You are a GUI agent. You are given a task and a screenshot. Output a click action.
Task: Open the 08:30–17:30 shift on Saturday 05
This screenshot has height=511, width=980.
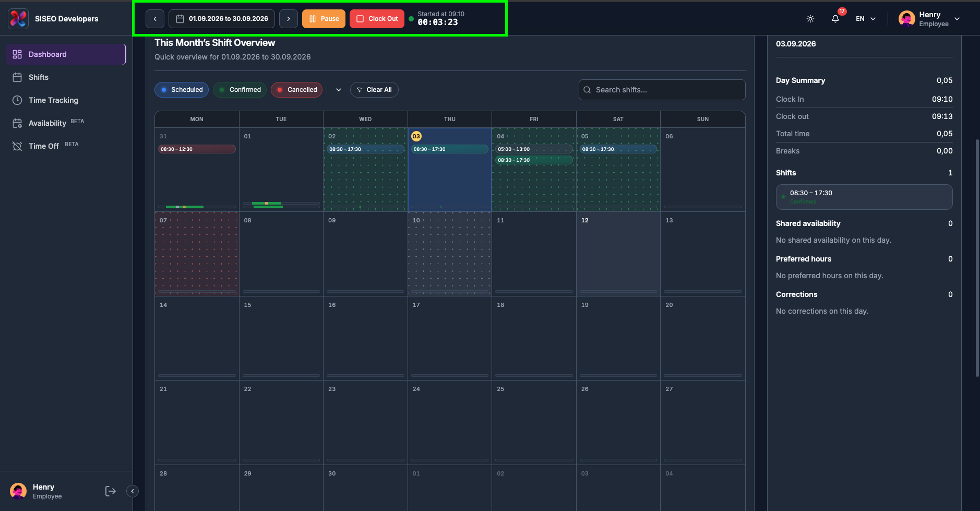(x=618, y=149)
